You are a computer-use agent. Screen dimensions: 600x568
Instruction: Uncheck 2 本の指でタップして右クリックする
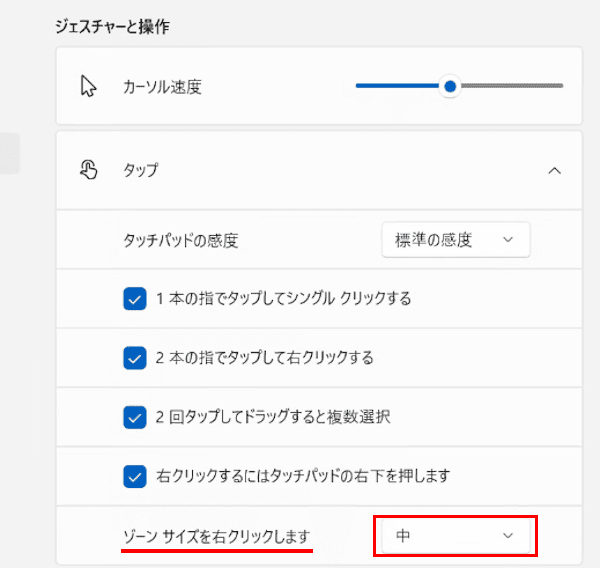(135, 358)
